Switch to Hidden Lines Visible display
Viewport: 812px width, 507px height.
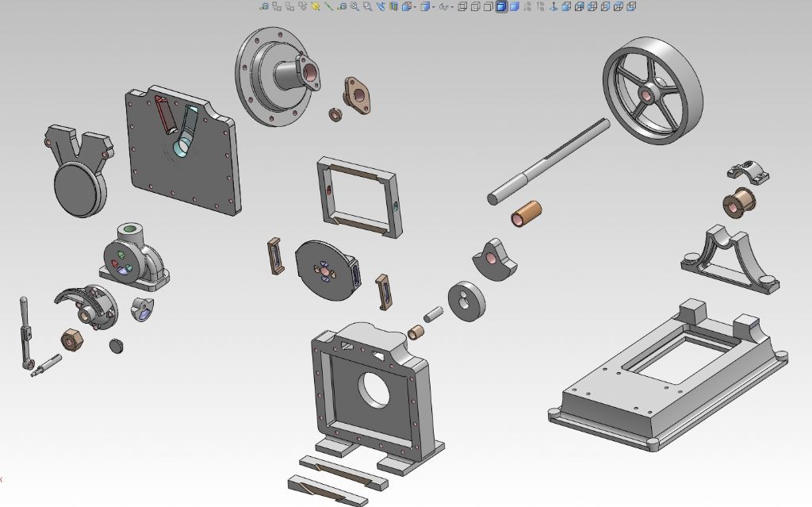point(476,6)
